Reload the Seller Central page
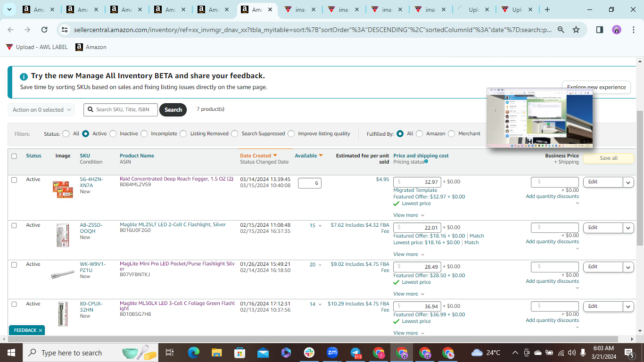 [44, 30]
